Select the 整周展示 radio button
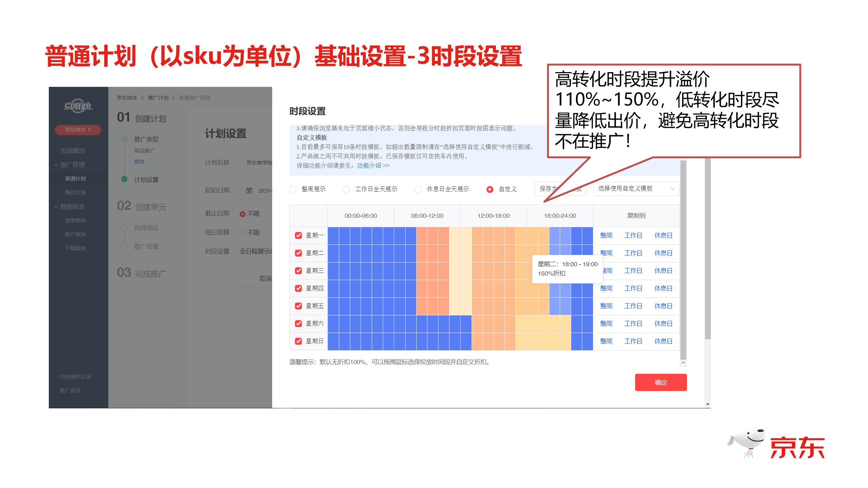 293,189
